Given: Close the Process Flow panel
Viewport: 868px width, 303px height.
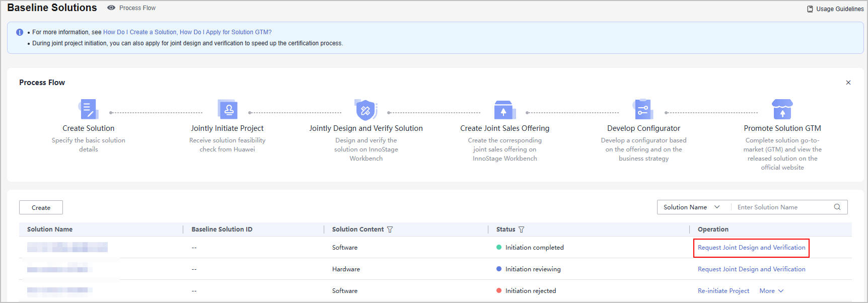Looking at the screenshot, I should click(x=848, y=83).
